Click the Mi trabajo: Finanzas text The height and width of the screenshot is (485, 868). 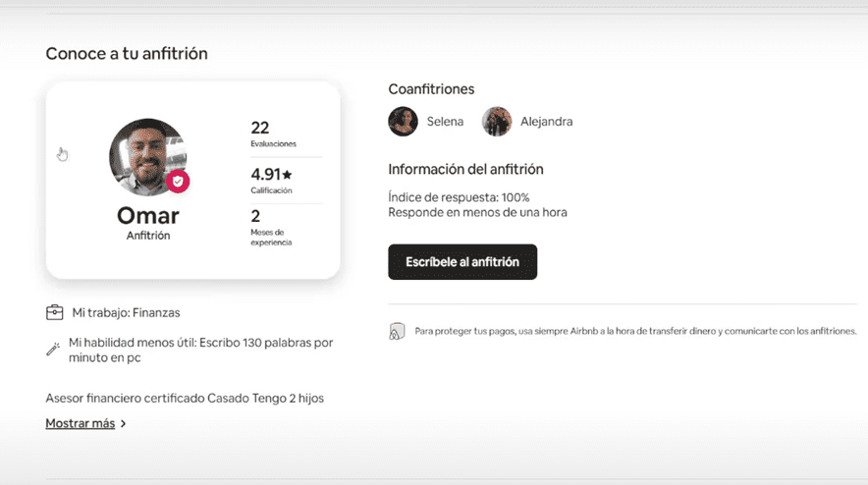tap(126, 312)
